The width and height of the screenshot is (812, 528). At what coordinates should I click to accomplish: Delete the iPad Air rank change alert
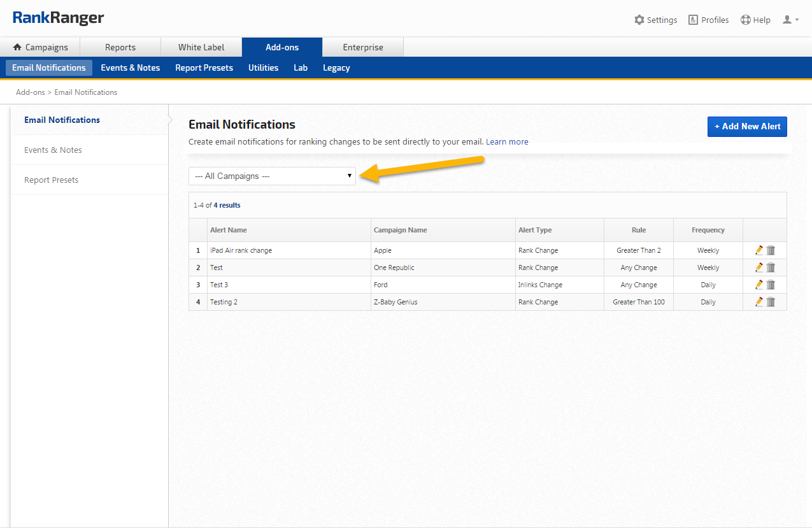(771, 250)
